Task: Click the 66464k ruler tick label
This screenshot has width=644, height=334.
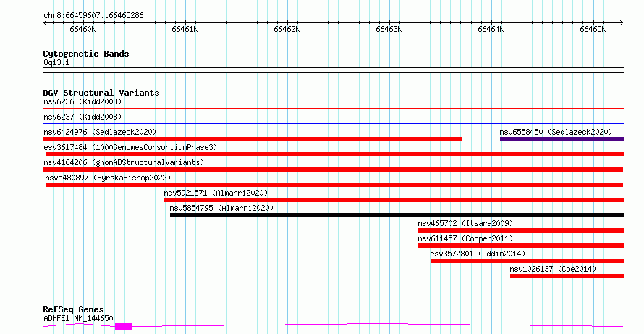Action: (x=491, y=29)
